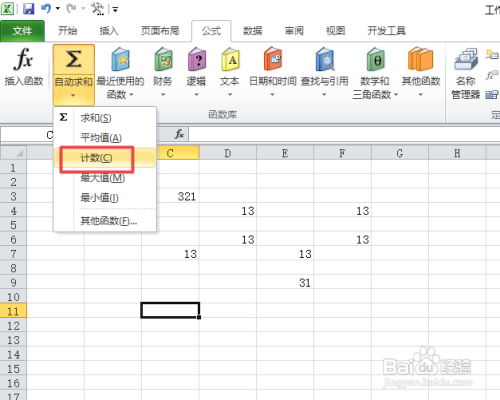Switch to the Review (审阅) tab
The image size is (500, 400).
coord(294,31)
